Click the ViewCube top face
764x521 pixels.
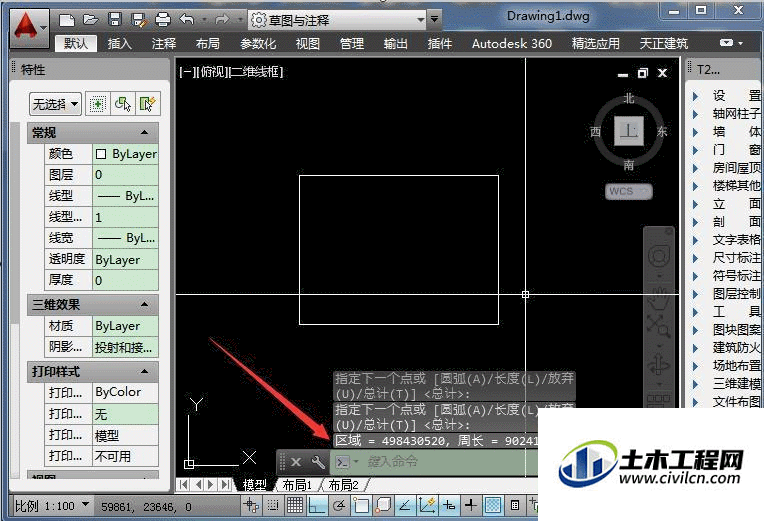(x=629, y=131)
